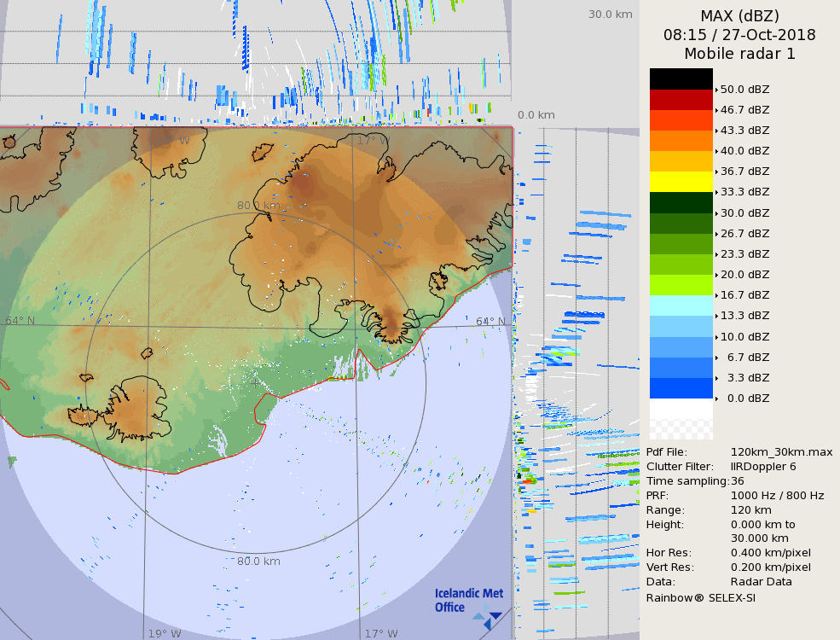Choose the light cyan 13.3 dBZ swatch

[681, 305]
